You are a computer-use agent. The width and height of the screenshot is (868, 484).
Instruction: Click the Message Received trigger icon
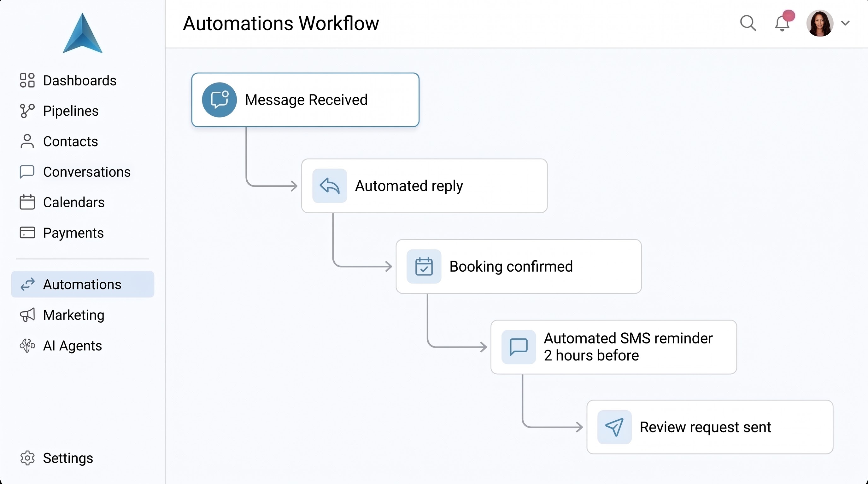(219, 100)
